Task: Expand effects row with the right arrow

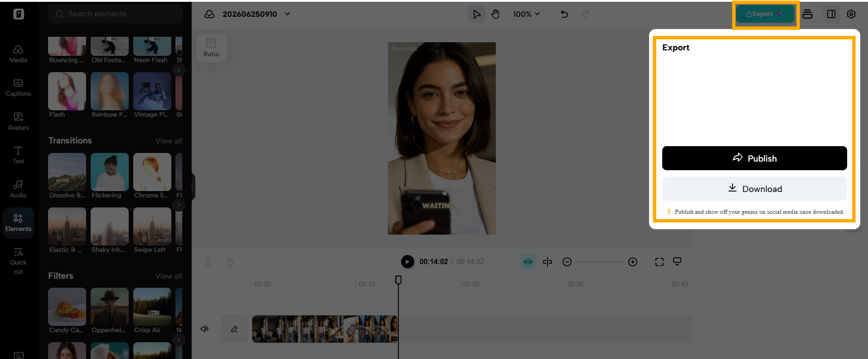Action: [x=179, y=70]
